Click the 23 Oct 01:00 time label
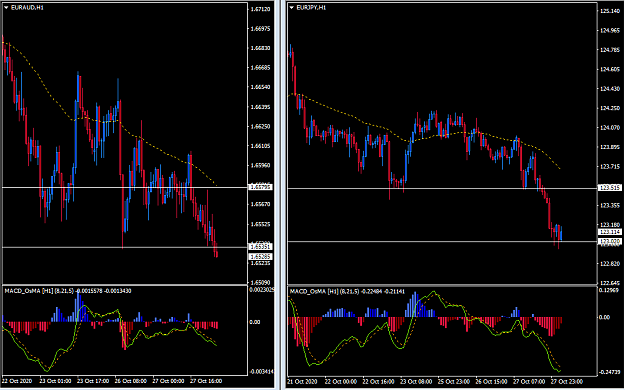This screenshot has width=625, height=390. (x=55, y=381)
